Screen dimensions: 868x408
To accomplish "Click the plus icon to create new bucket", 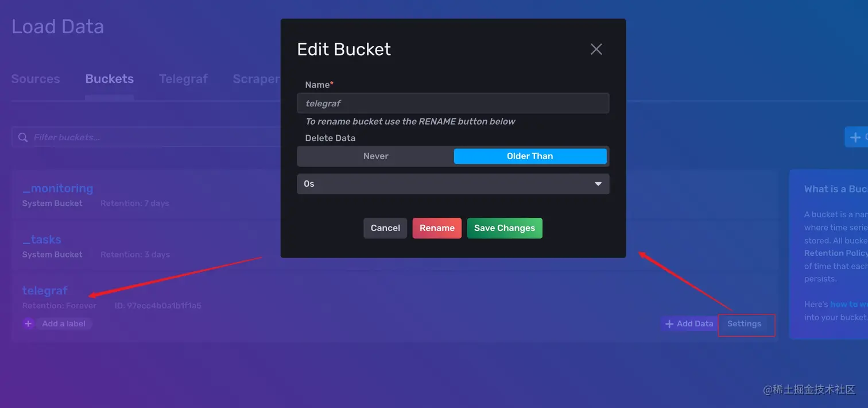I will (855, 137).
